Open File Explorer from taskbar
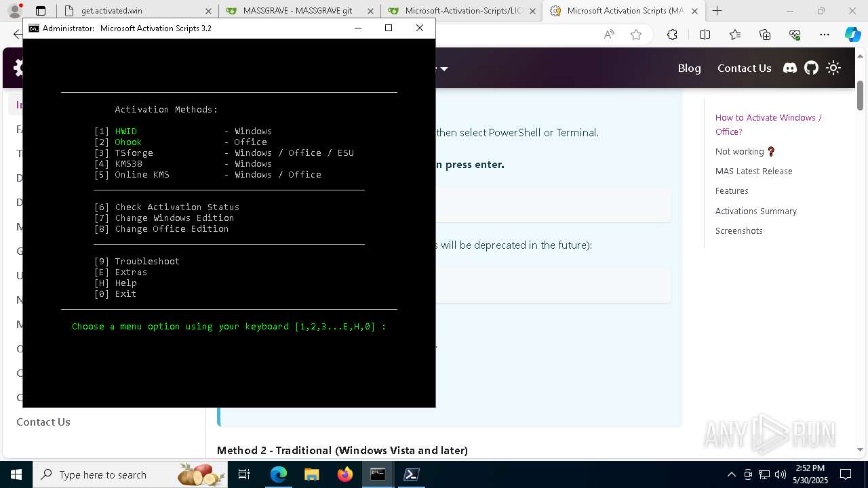 click(x=311, y=474)
